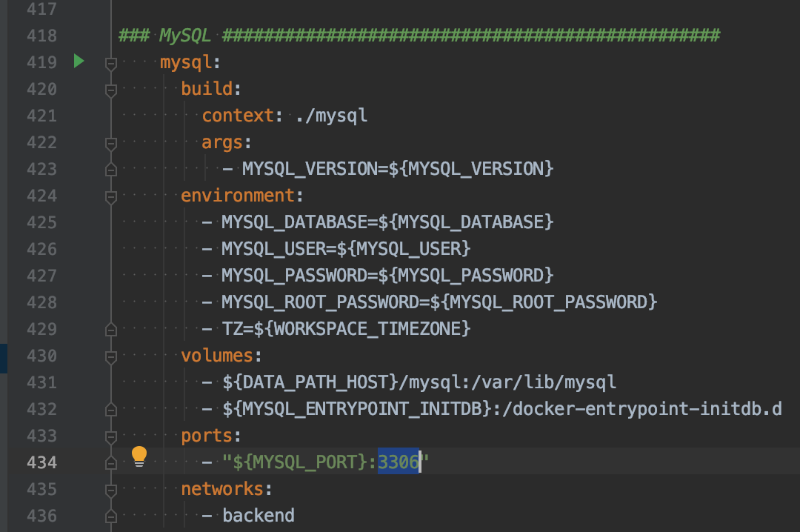Place cursor on the ports key
800x532 pixels.
tap(207, 436)
